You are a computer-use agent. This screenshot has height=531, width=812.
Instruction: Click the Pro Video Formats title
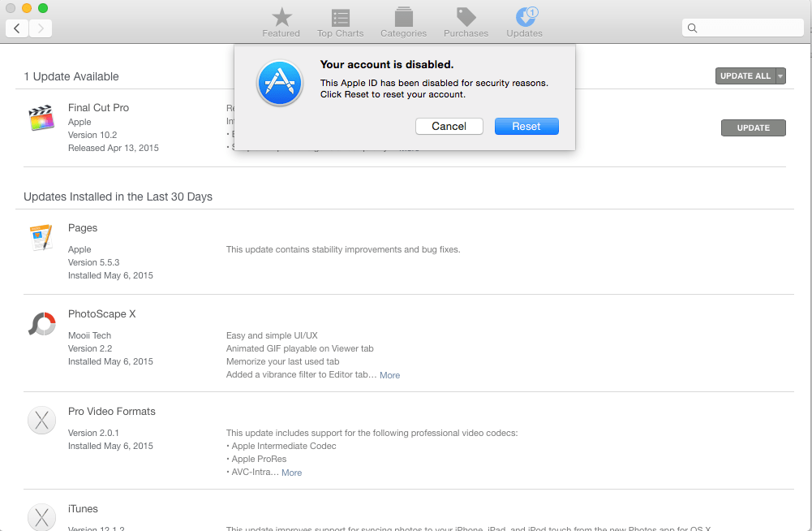[x=111, y=411]
